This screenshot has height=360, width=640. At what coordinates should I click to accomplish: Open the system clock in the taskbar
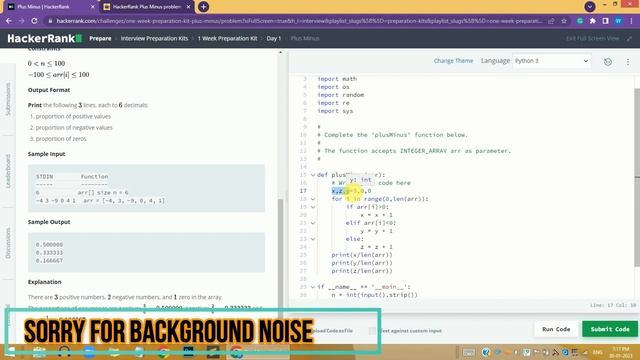(620, 352)
